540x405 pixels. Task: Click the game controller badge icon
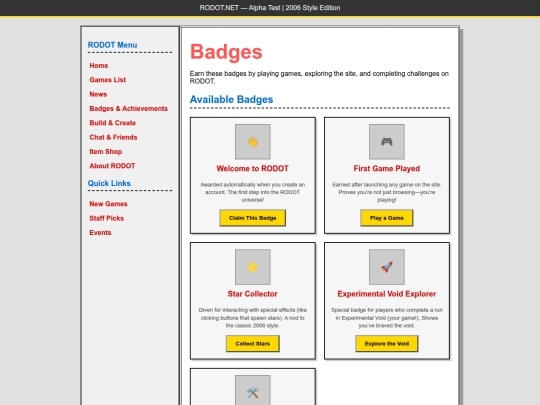click(386, 142)
